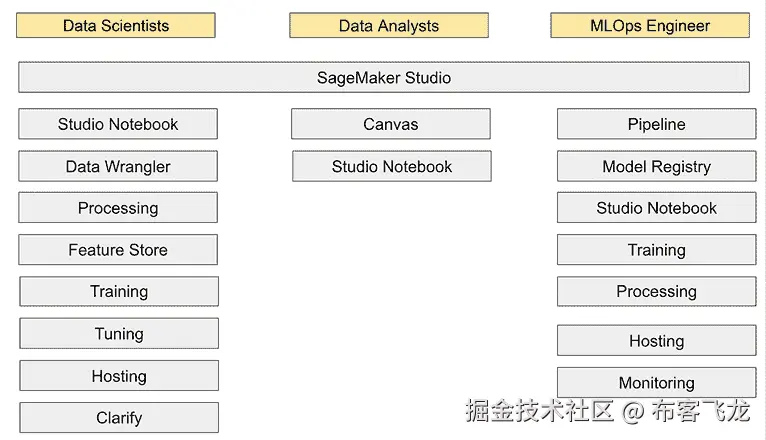Image resolution: width=766 pixels, height=440 pixels.
Task: Select Training under MLOps Engineer
Action: pos(656,250)
